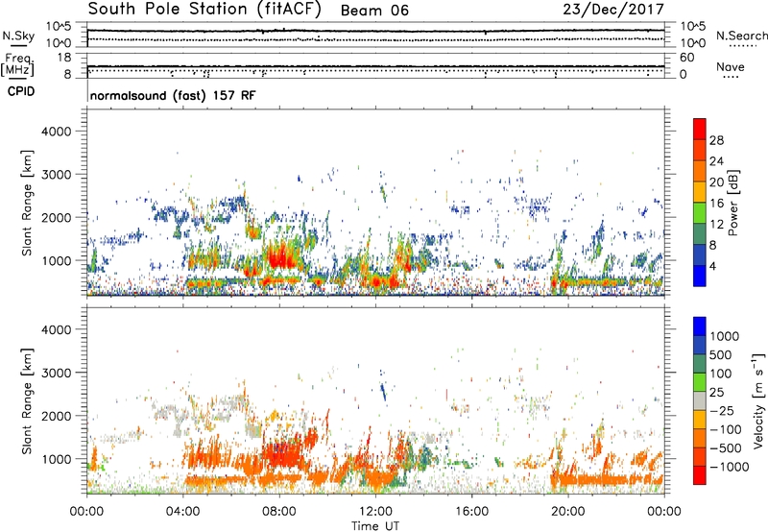Screen dimensions: 768x532
Task: Click the '4000' tick on power plot
Action: point(57,132)
